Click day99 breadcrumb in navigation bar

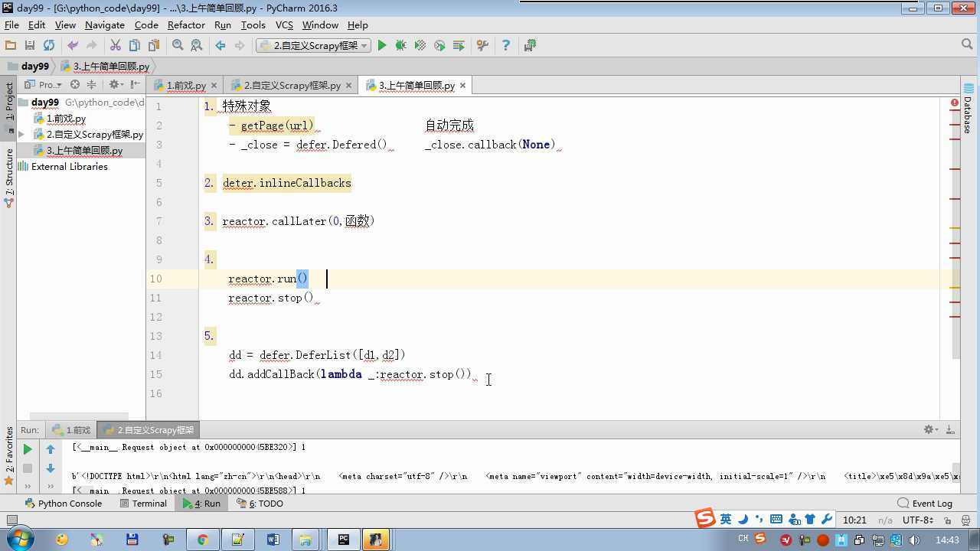pyautogui.click(x=28, y=67)
